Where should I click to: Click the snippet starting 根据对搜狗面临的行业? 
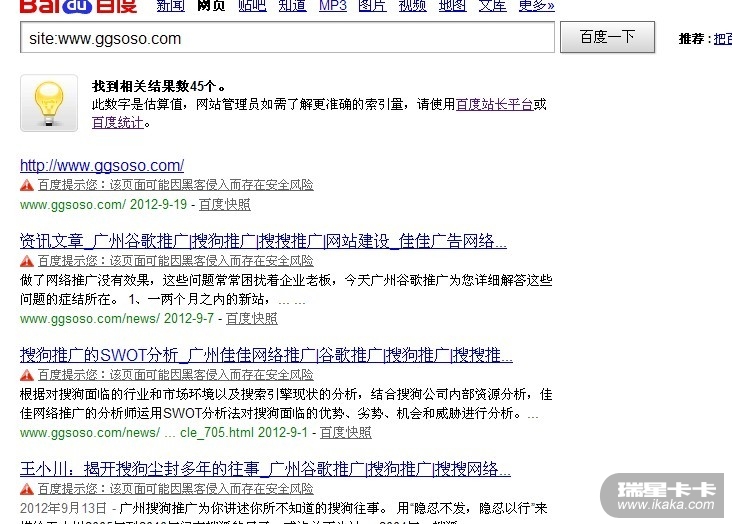[286, 404]
